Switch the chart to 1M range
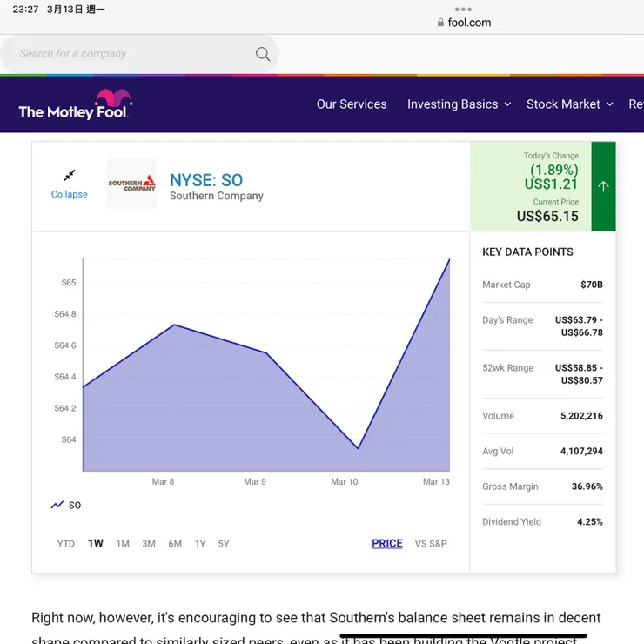The image size is (644, 644). pos(123,544)
